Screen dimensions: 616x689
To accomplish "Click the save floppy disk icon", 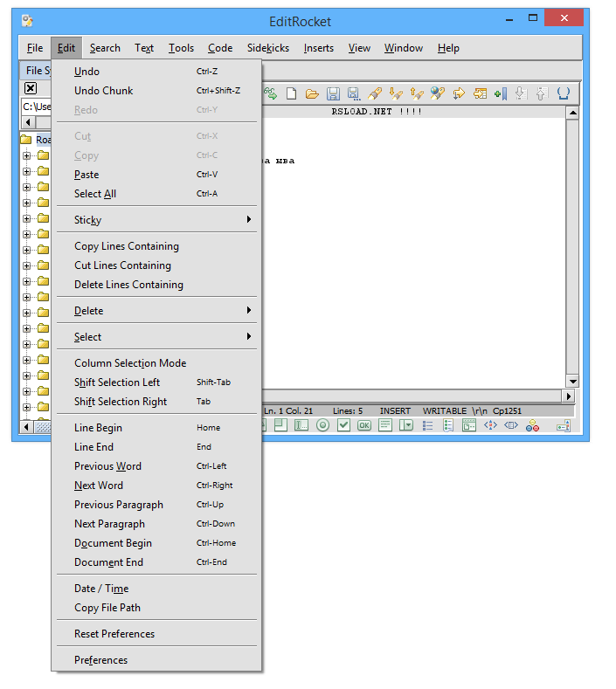I will tap(333, 93).
